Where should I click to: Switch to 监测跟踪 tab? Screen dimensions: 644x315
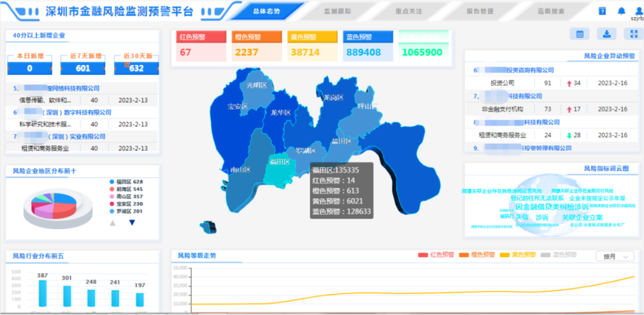coord(337,11)
